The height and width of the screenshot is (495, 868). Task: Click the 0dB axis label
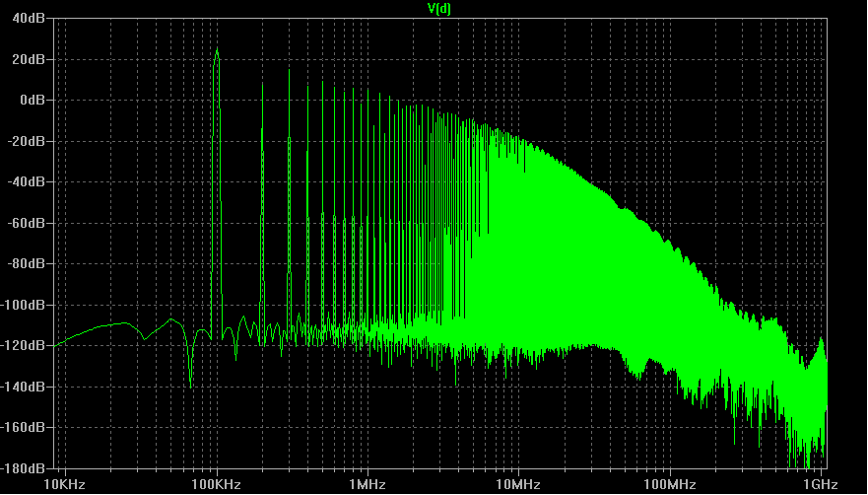pos(33,101)
